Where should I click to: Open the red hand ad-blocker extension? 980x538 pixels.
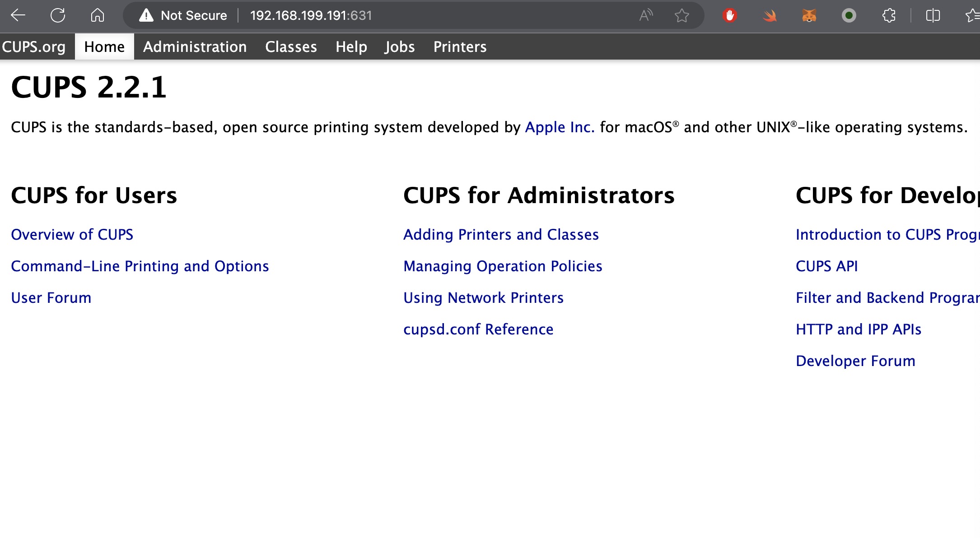(x=730, y=15)
